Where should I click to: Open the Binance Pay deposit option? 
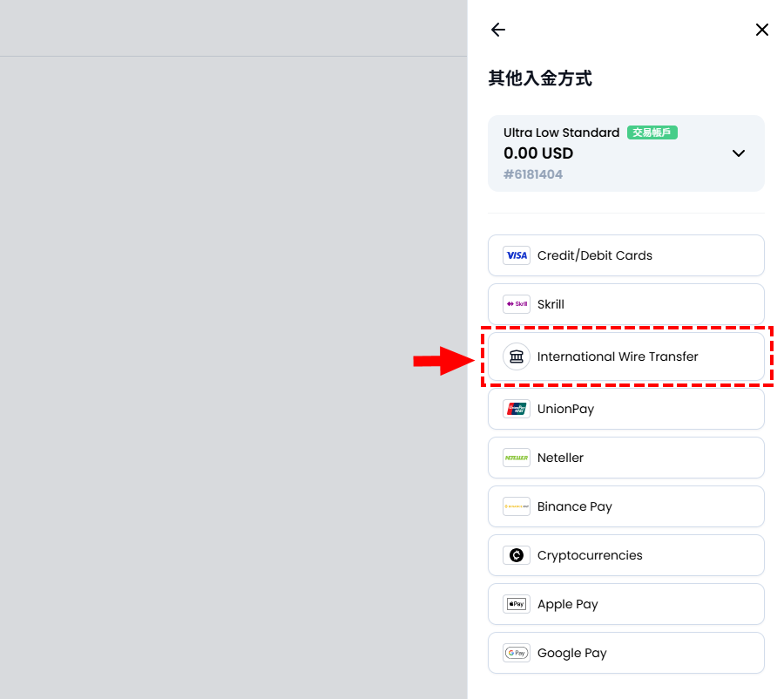point(575,506)
